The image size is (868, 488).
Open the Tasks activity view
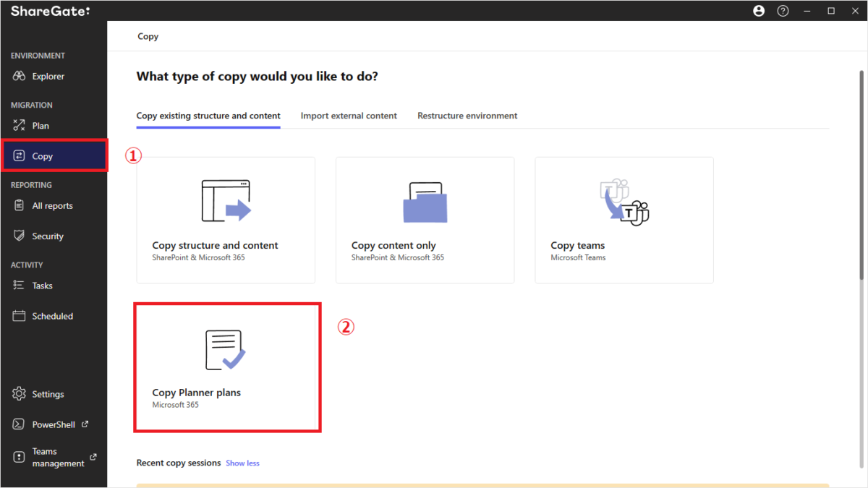pyautogui.click(x=41, y=285)
